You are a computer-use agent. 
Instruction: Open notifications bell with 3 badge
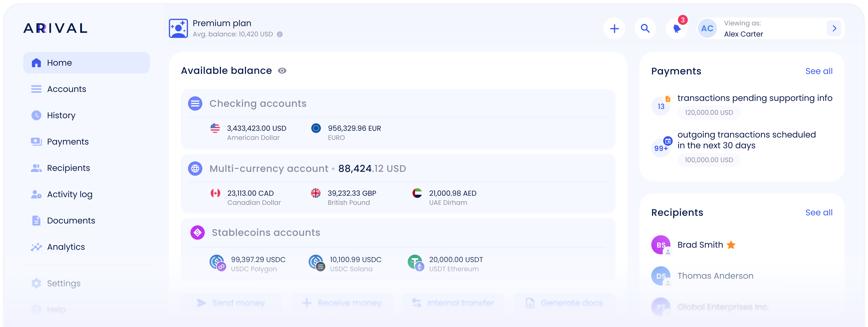(677, 29)
